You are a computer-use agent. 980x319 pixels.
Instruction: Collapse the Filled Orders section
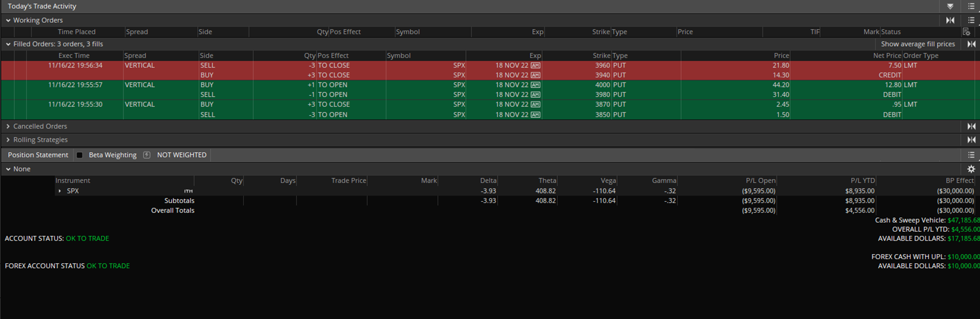(x=8, y=44)
